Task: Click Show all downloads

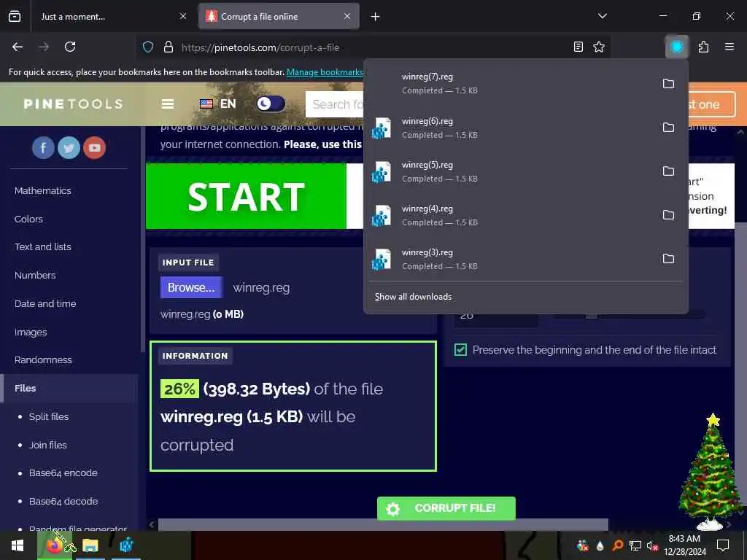Action: coord(413,297)
